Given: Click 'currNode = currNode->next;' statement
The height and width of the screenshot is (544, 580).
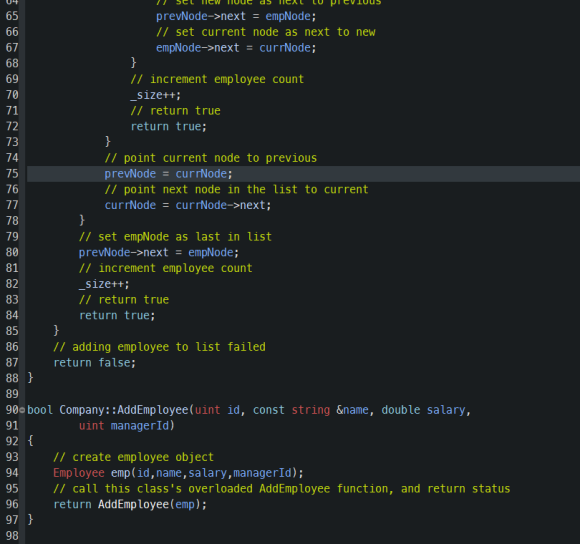Looking at the screenshot, I should (188, 205).
